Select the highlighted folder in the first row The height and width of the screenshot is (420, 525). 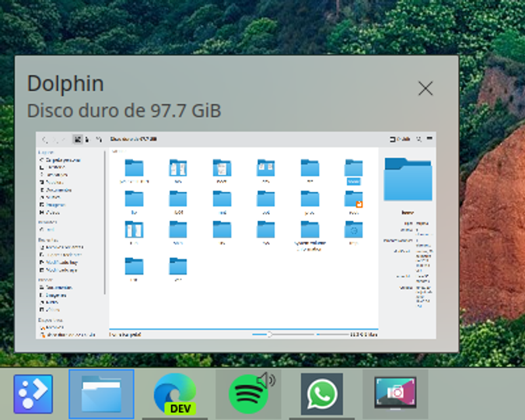(354, 172)
